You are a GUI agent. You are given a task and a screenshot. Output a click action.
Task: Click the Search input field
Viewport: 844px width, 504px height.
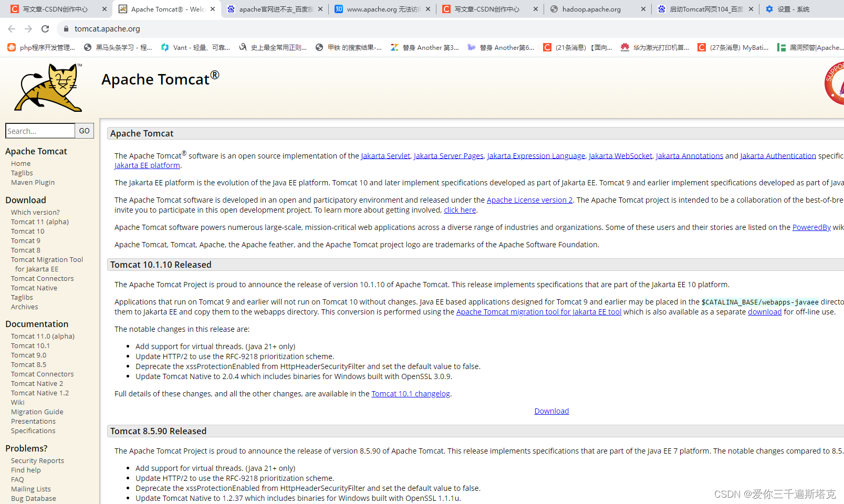tap(40, 131)
